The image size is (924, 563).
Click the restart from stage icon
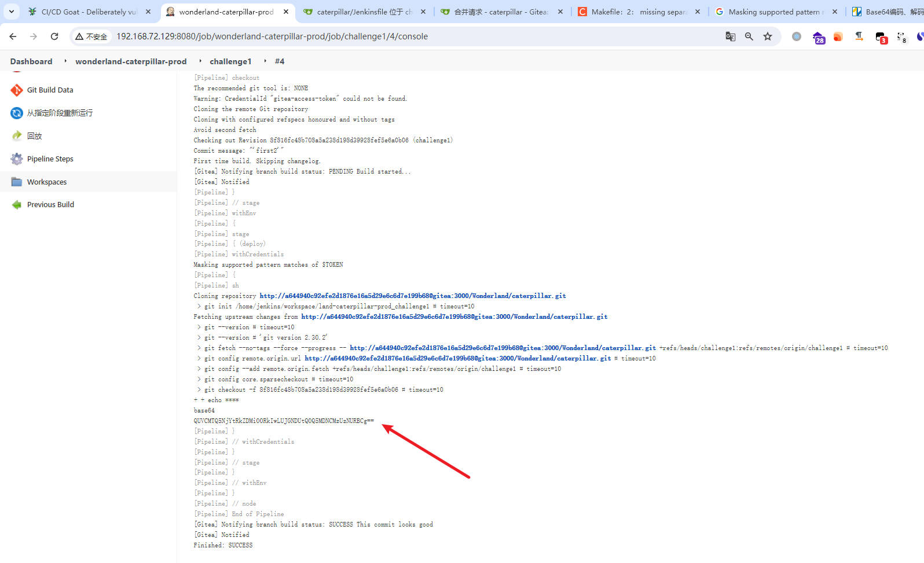(17, 113)
